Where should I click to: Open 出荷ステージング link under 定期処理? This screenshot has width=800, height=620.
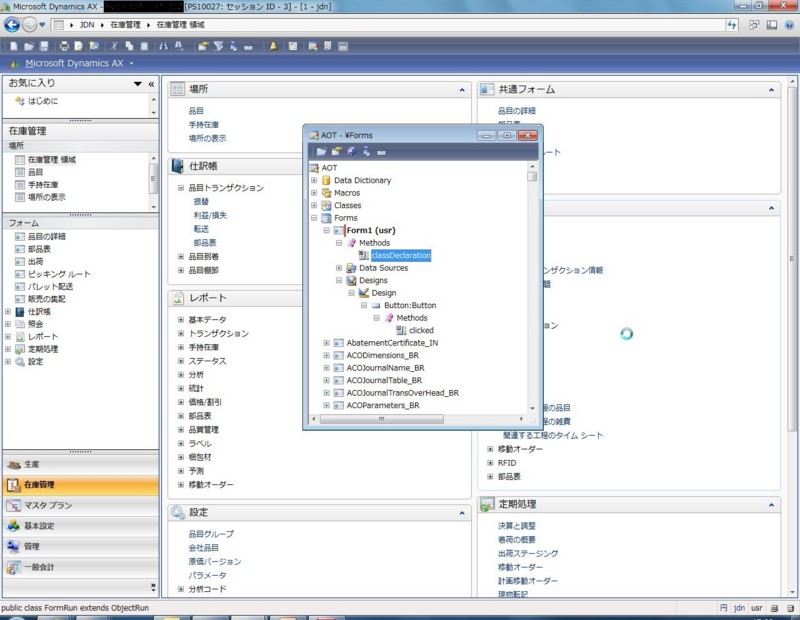coord(528,553)
